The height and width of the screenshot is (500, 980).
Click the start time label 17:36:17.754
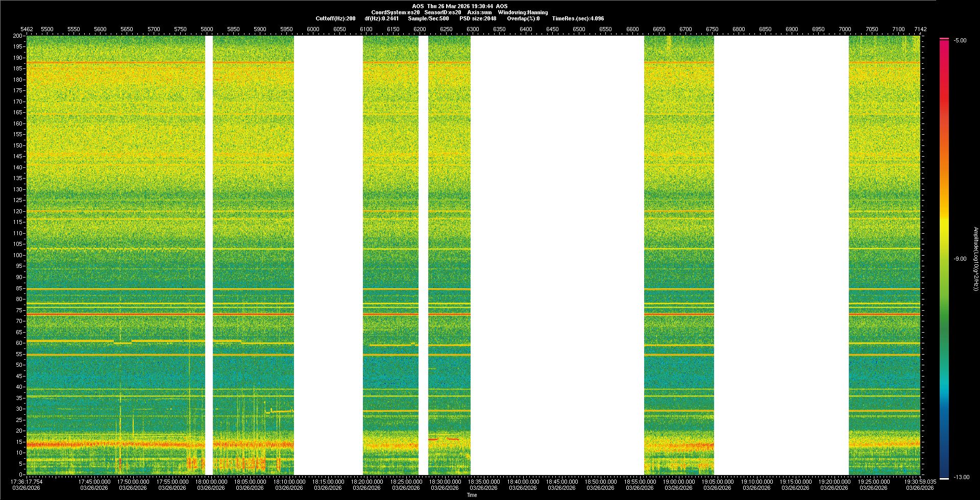[27, 482]
